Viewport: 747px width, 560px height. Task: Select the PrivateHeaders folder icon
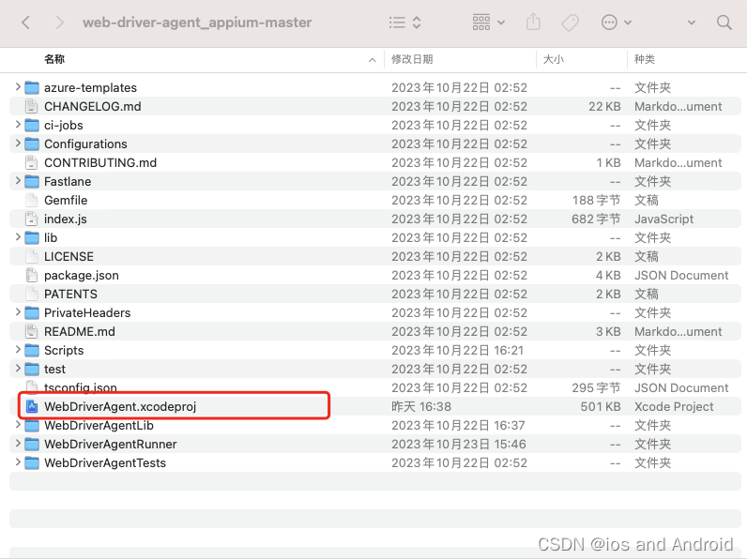pyautogui.click(x=32, y=313)
